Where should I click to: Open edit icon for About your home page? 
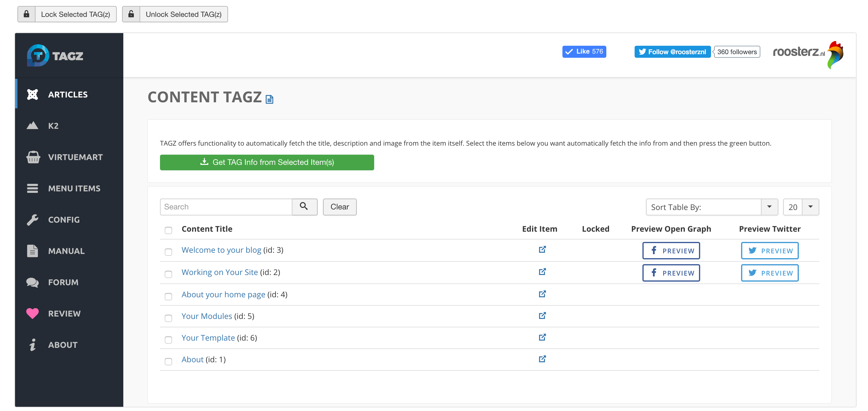click(x=542, y=294)
